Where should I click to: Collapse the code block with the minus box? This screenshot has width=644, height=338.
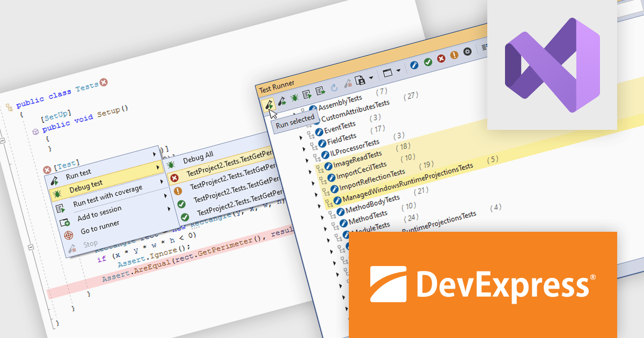(3, 141)
